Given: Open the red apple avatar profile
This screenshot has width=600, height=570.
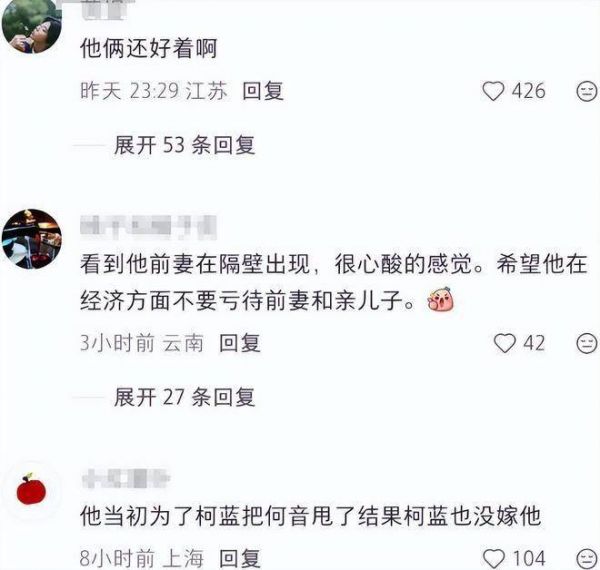Looking at the screenshot, I should click(x=31, y=489).
